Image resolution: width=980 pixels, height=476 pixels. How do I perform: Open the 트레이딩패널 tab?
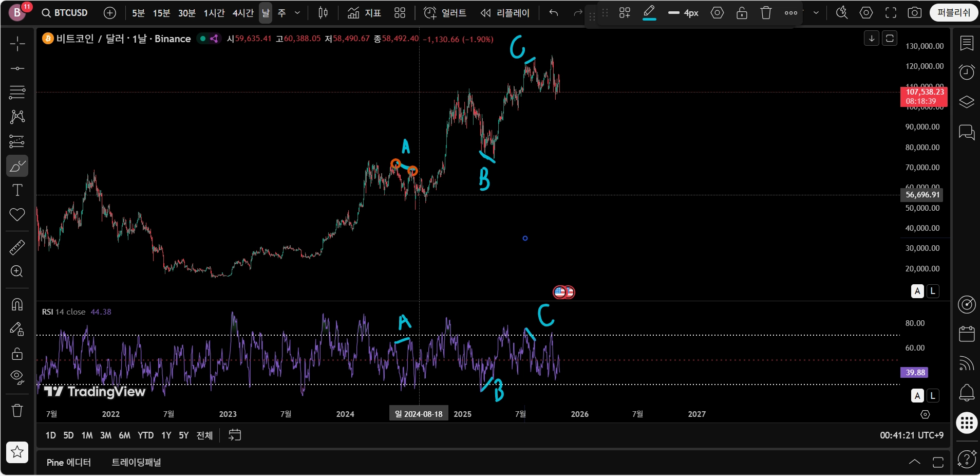pyautogui.click(x=136, y=462)
